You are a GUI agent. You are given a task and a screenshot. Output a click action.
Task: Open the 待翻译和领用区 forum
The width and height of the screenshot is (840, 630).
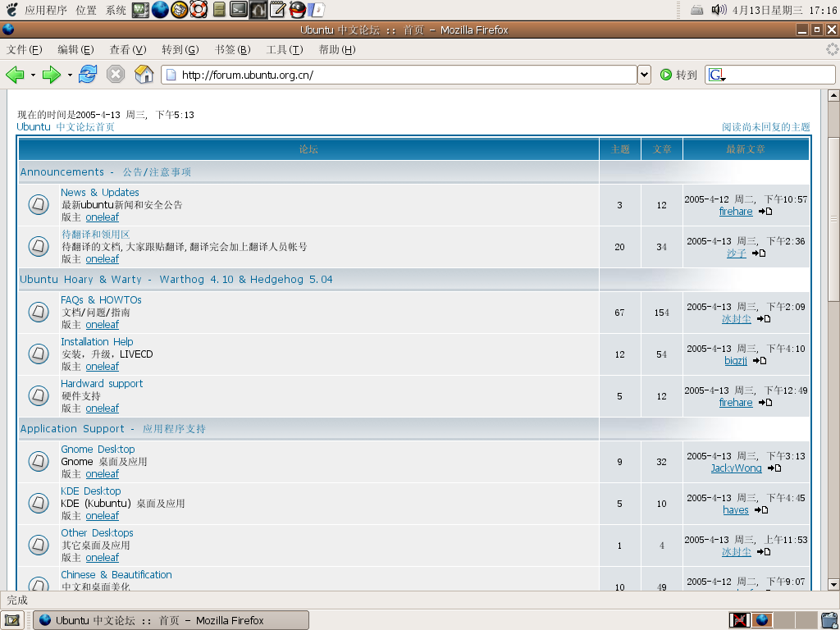(95, 234)
